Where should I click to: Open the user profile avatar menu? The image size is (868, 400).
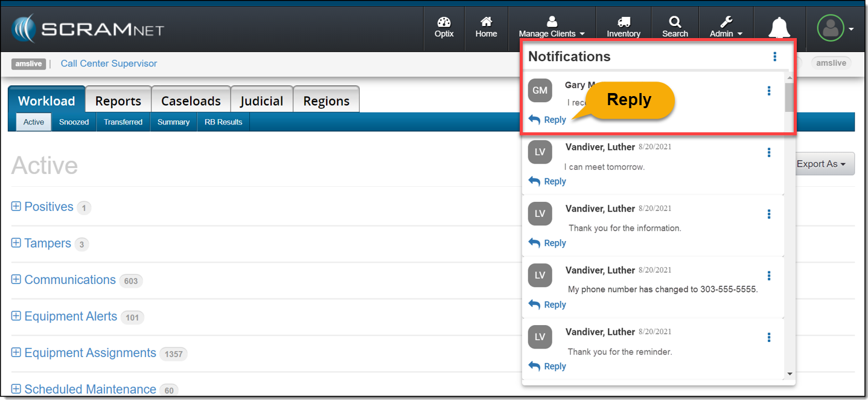click(831, 28)
